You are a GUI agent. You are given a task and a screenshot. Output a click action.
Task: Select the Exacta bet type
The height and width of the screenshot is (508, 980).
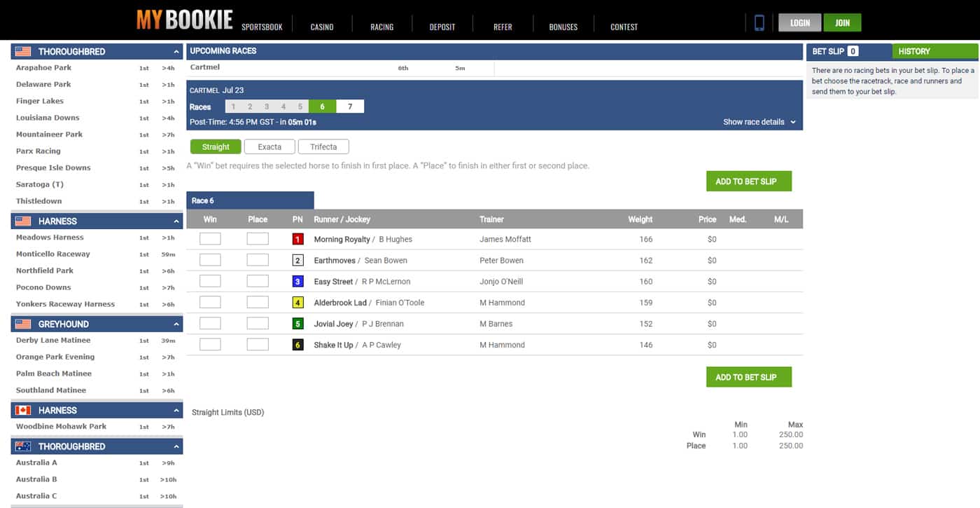coord(269,146)
